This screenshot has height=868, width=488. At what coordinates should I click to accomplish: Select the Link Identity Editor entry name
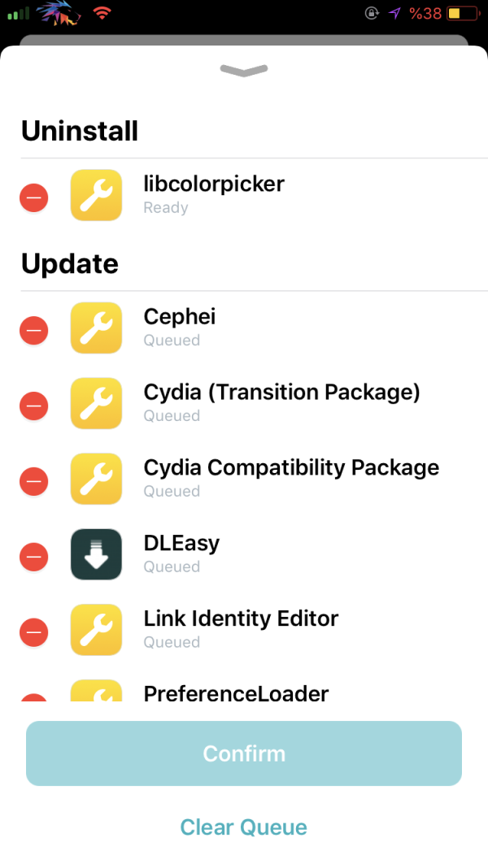click(241, 618)
